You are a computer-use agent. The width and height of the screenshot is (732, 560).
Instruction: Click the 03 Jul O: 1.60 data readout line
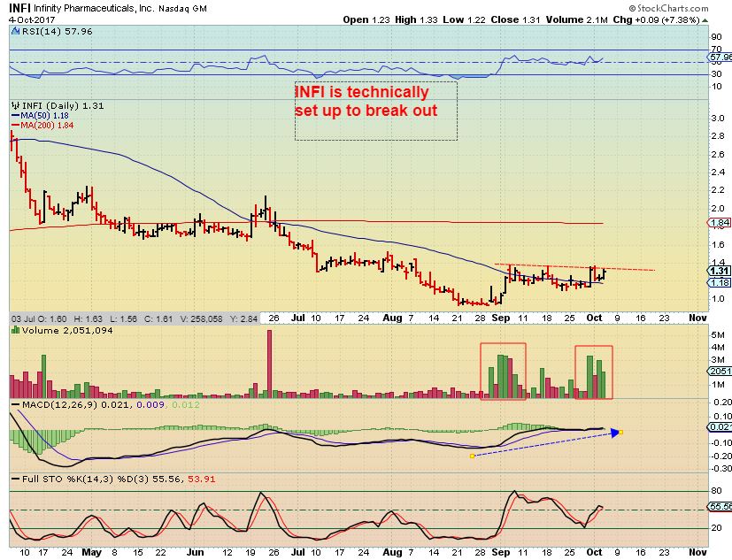point(135,318)
